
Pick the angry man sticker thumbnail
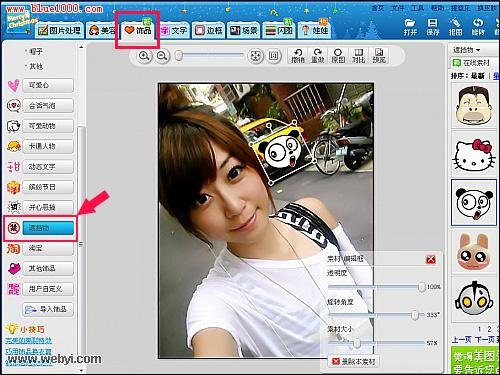point(474,106)
